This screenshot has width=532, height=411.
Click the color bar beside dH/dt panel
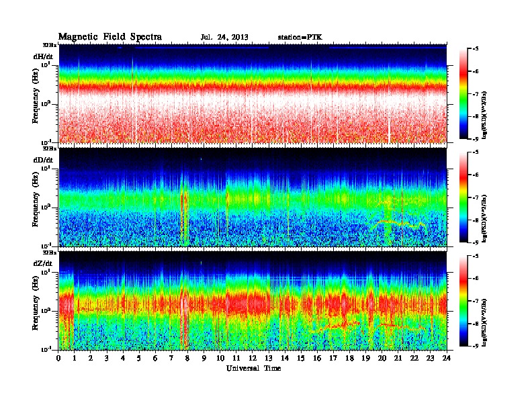point(463,93)
